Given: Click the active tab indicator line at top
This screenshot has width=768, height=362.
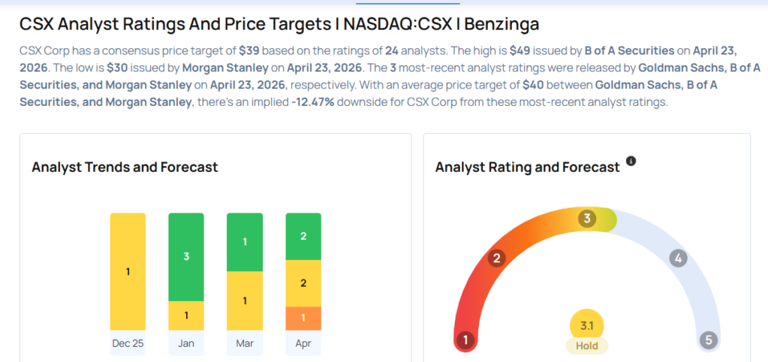Looking at the screenshot, I should [408, 3].
